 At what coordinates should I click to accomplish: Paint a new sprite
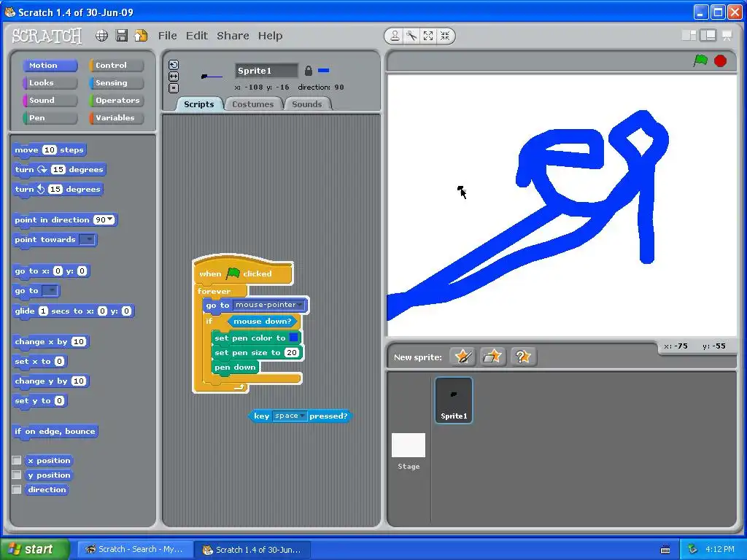coord(462,356)
